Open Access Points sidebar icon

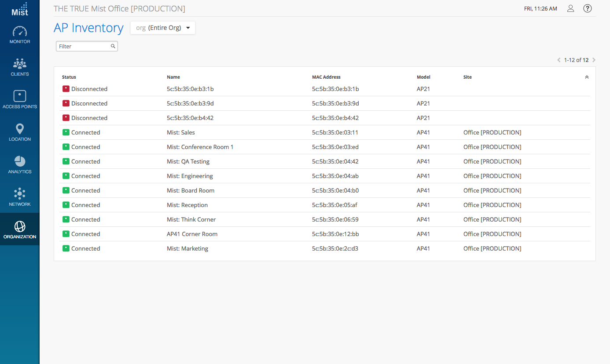tap(20, 96)
